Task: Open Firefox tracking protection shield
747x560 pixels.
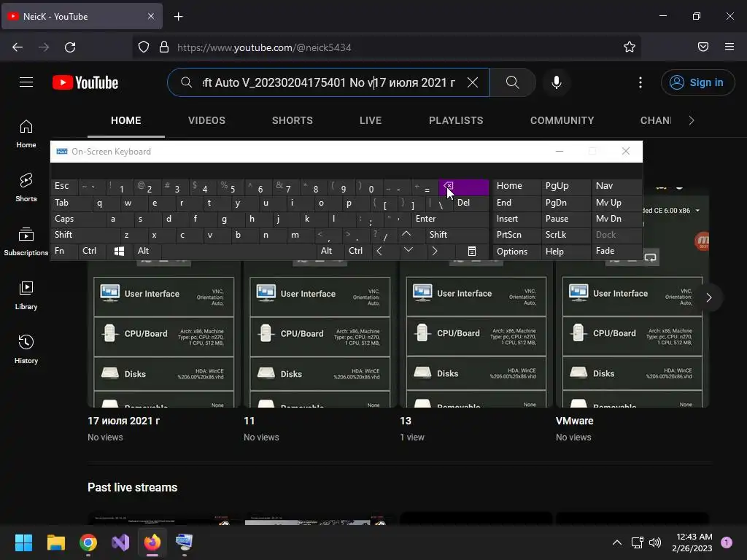Action: click(x=144, y=47)
